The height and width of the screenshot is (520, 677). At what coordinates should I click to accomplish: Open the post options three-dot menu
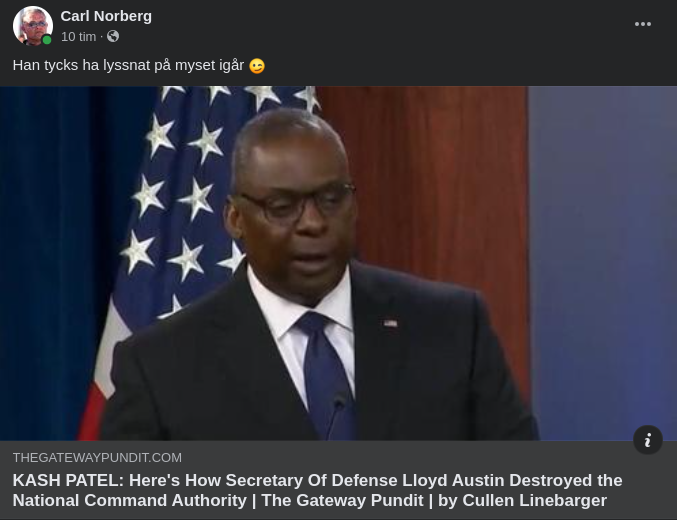point(642,24)
